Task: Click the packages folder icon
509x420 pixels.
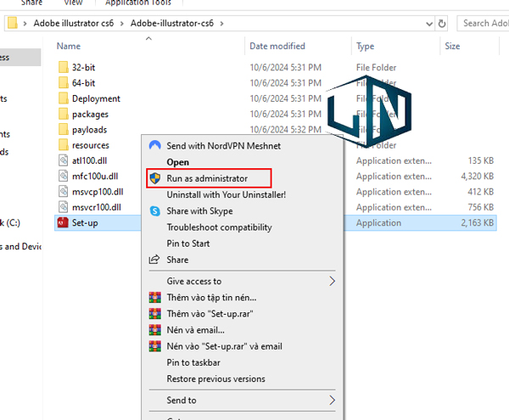Action: (64, 114)
